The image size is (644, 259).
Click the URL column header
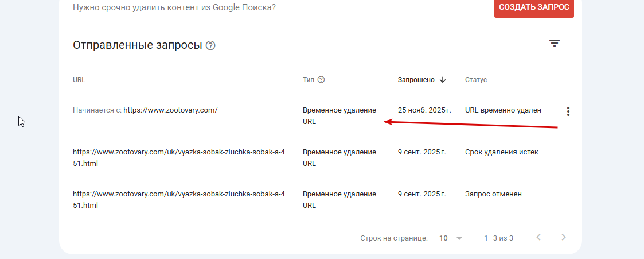(79, 80)
